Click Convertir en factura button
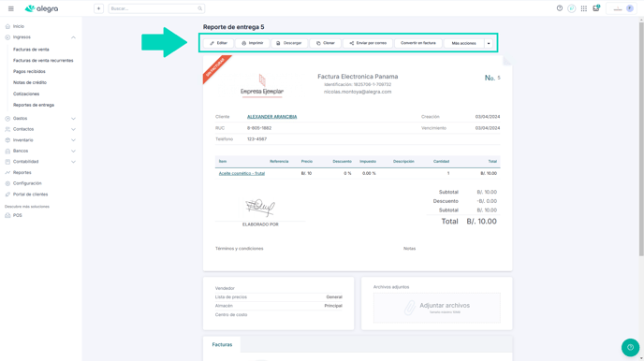Screen dimensions: 644x361 tap(418, 43)
